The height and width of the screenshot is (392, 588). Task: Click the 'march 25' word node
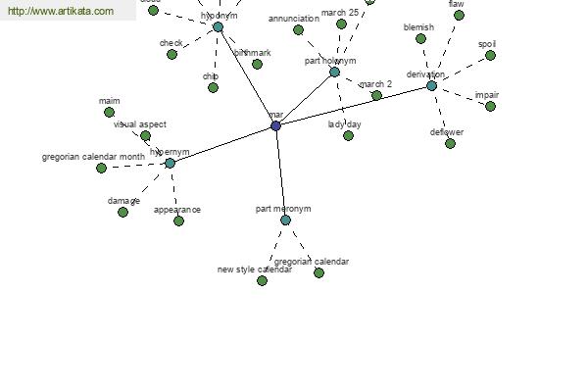point(341,24)
